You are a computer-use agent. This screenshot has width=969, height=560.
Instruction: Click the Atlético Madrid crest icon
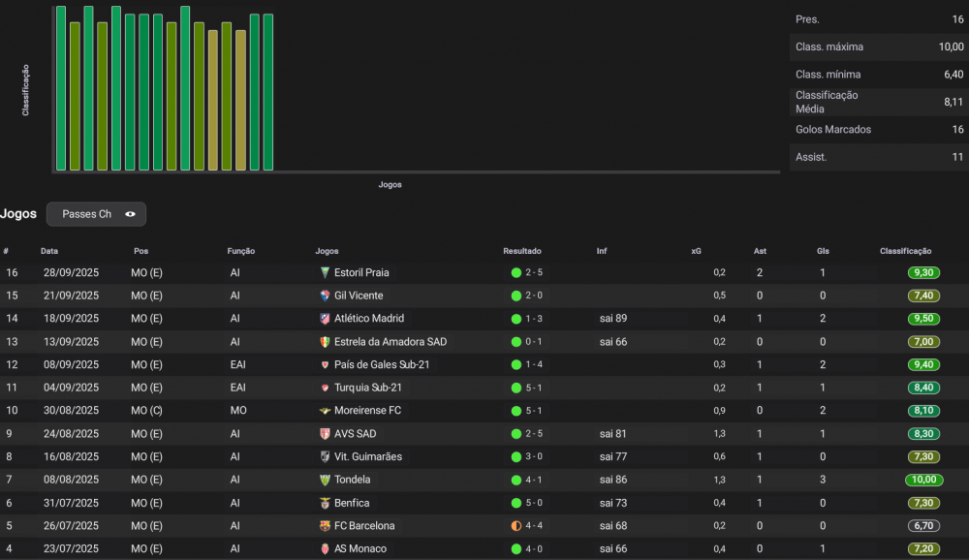[x=325, y=319]
